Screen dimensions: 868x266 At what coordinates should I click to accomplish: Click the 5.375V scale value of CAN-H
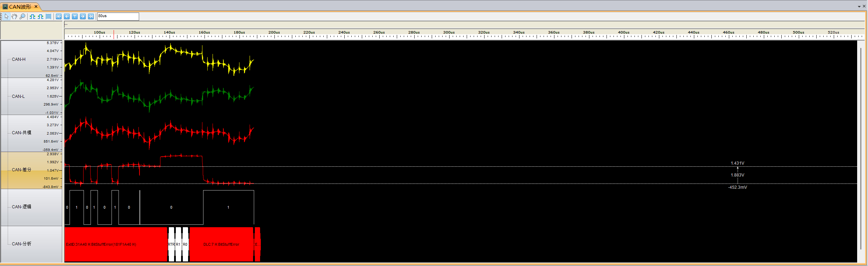(53, 43)
